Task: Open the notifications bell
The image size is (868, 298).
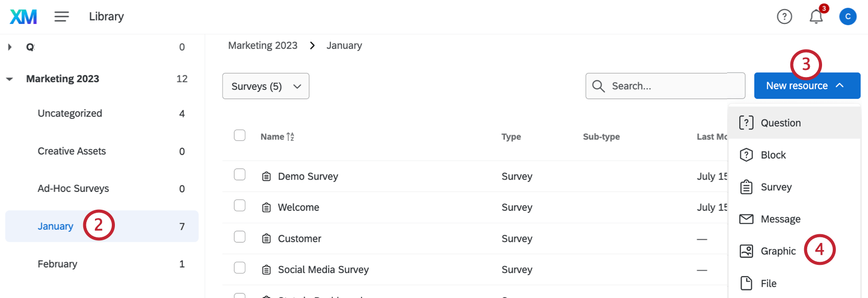Action: pyautogui.click(x=816, y=17)
